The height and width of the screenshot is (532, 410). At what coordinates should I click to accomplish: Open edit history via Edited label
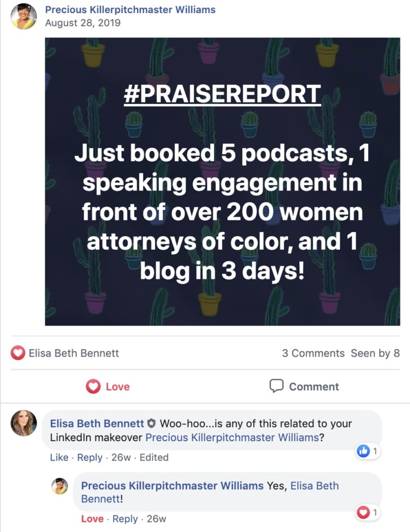point(154,457)
